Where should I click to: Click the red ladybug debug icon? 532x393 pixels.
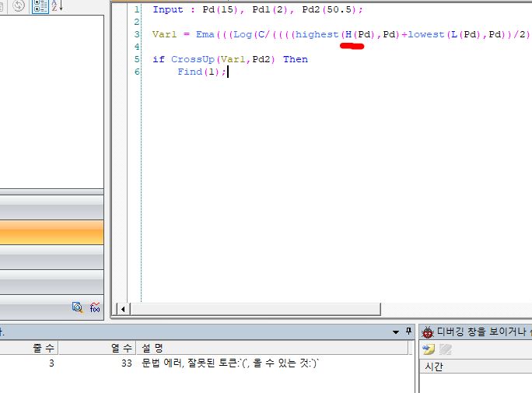(427, 332)
